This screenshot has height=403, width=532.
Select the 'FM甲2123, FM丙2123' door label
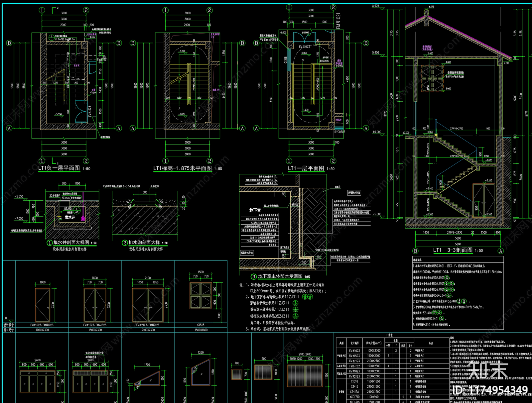coord(148,325)
